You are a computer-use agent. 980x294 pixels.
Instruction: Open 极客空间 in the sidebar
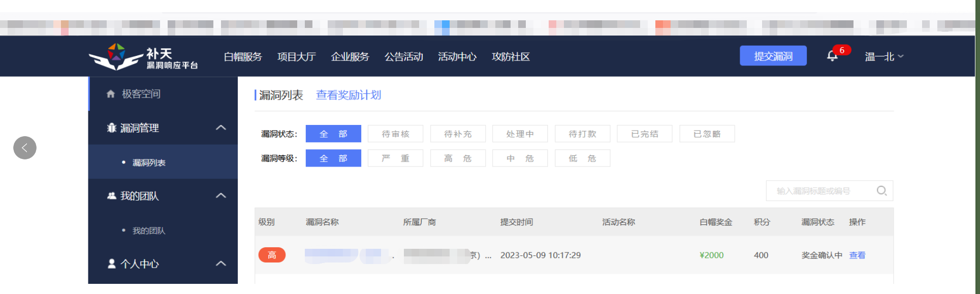[x=163, y=93]
